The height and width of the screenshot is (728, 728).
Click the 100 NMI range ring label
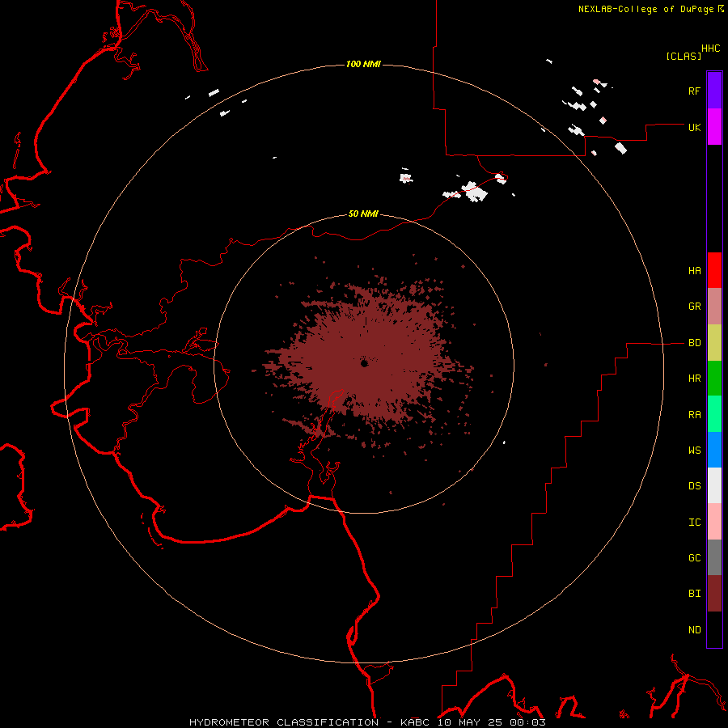pos(363,64)
